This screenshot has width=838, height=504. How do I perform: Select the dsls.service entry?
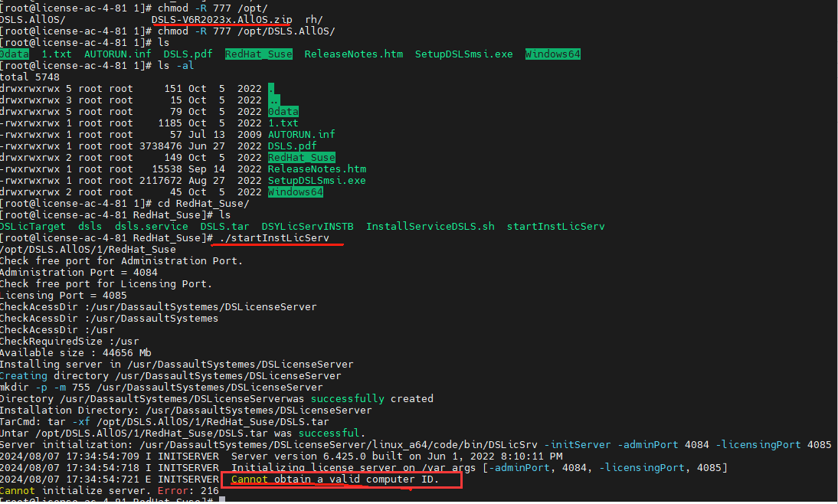[151, 226]
